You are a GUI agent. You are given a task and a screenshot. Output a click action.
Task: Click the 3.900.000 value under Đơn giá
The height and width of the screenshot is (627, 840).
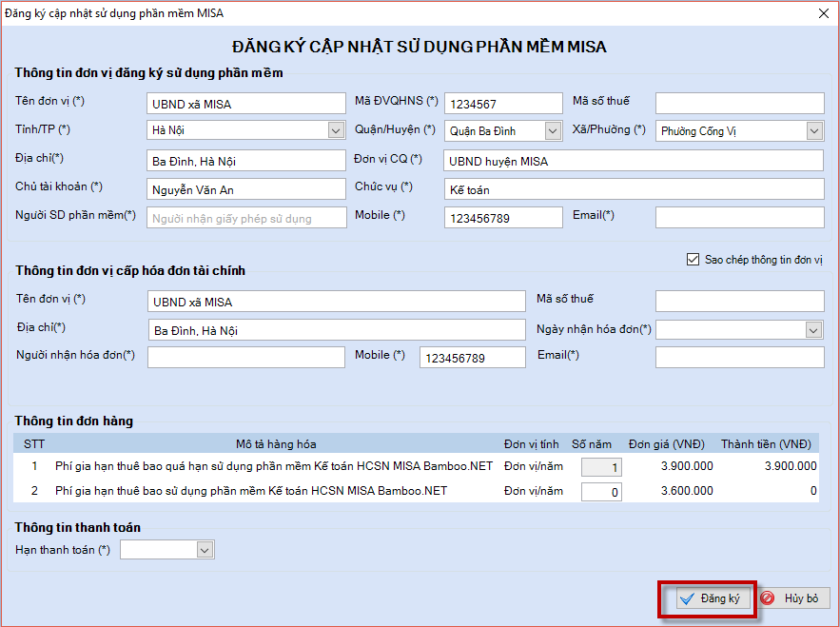687,466
